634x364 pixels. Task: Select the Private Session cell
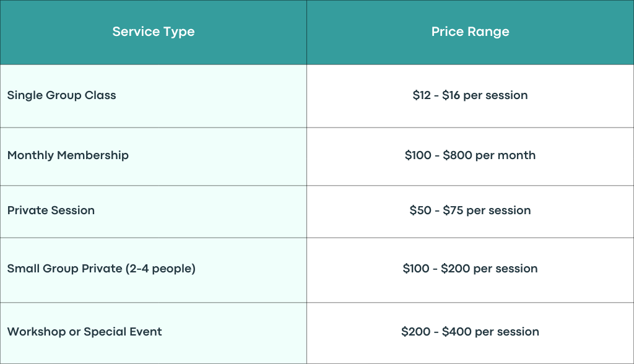click(x=154, y=212)
